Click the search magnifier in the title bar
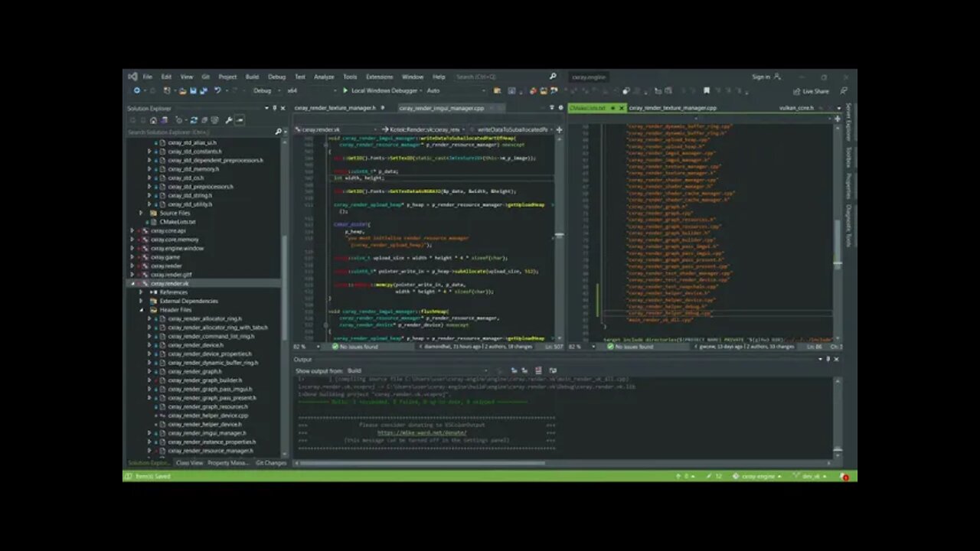 tap(553, 77)
